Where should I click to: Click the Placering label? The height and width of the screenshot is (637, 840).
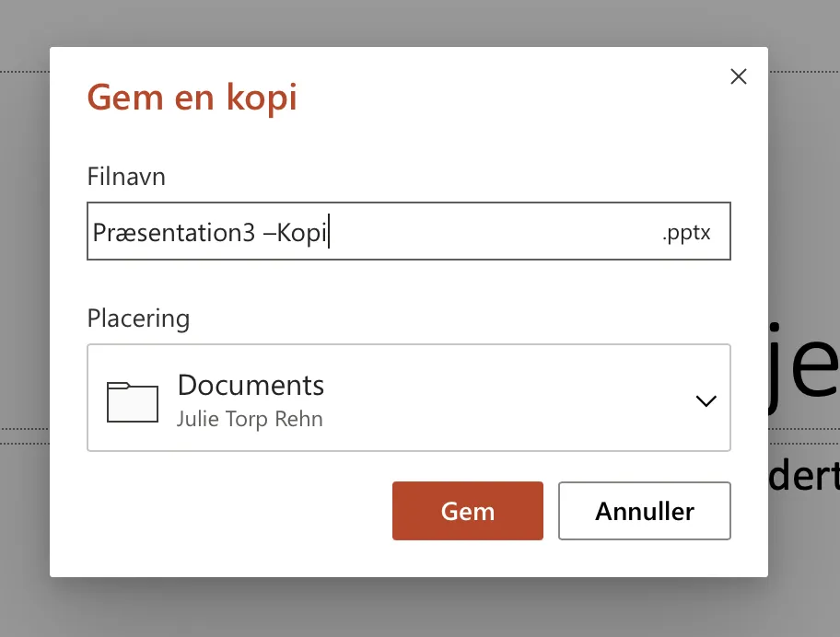[x=138, y=319]
